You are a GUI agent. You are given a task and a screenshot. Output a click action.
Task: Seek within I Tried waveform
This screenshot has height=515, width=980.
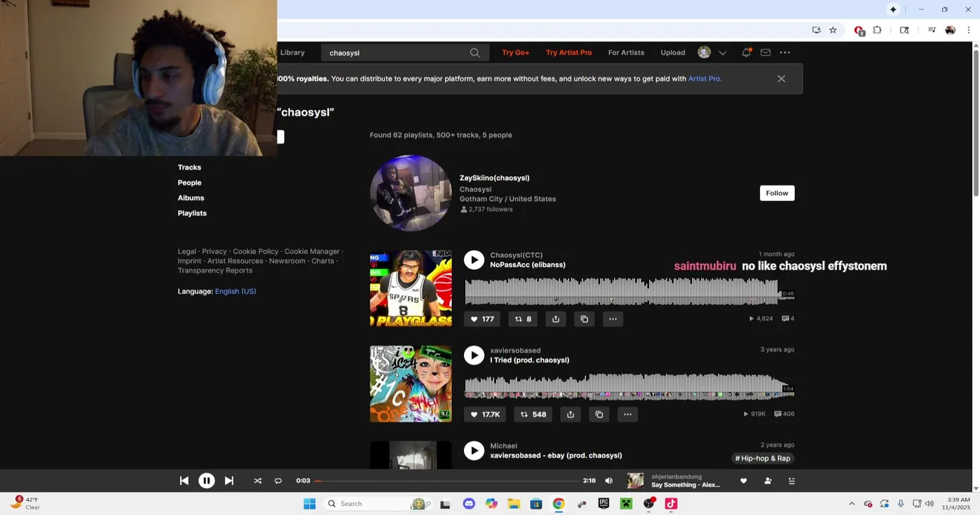(629, 387)
